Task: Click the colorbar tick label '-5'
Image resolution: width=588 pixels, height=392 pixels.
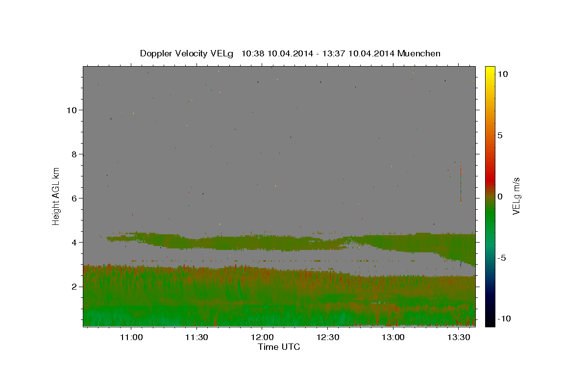Action: tap(502, 258)
